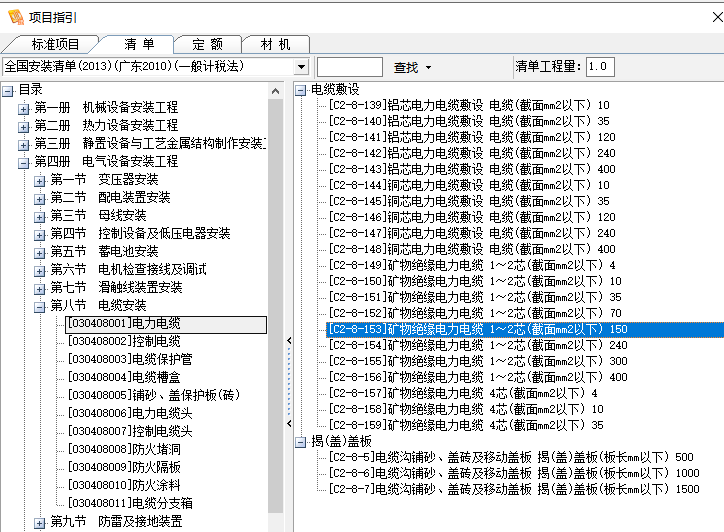Select [C2-8-144]铜芯电力电缆敷设 10
The height and width of the screenshot is (532, 724).
469,186
